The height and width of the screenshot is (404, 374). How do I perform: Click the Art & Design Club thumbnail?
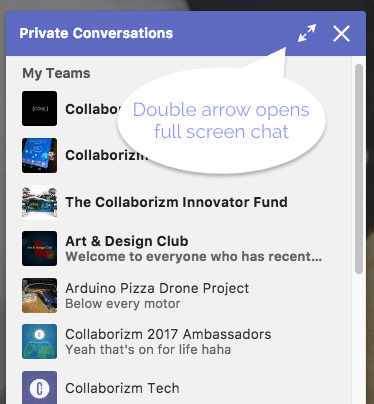[x=39, y=248]
